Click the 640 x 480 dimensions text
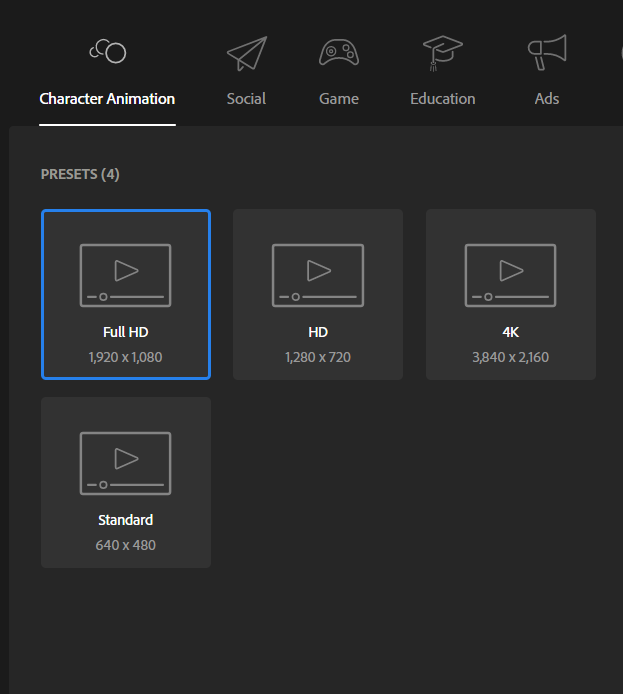 [x=126, y=545]
